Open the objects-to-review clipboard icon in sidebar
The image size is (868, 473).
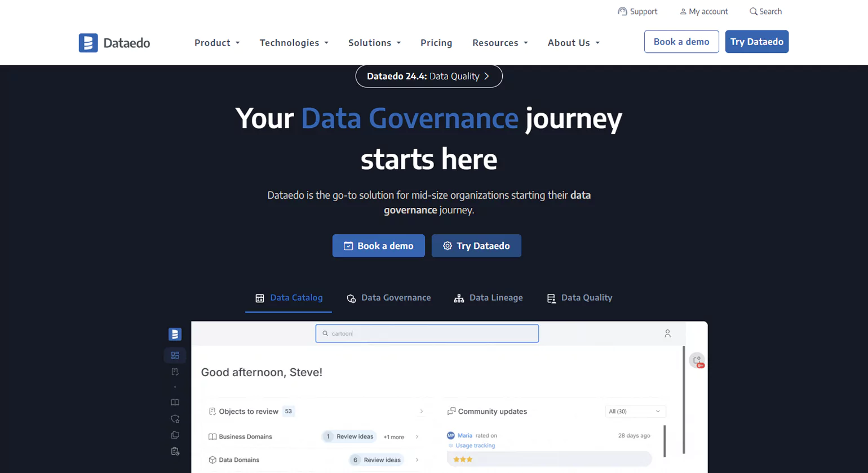(175, 371)
